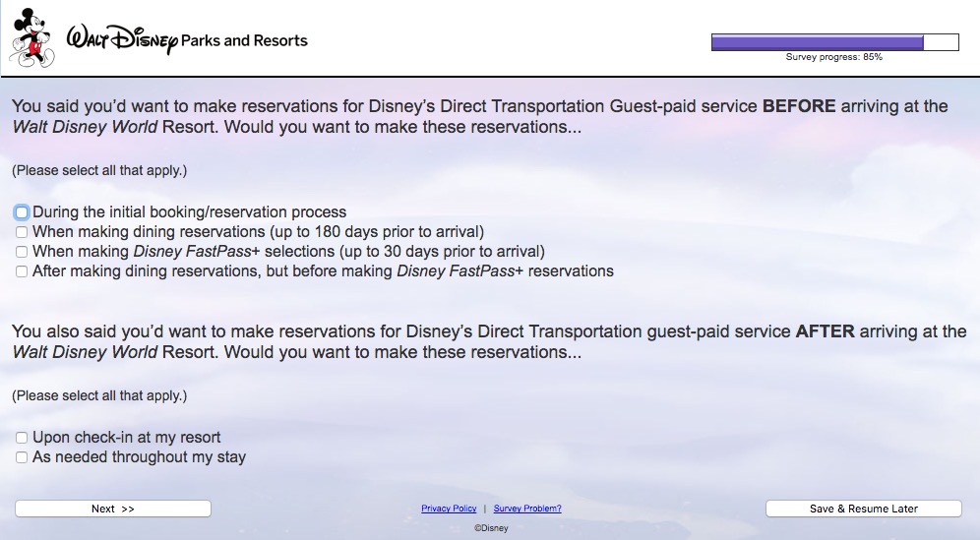This screenshot has width=980, height=540.
Task: Select 'When making Disney FastPass+ selections' checkbox
Action: click(x=22, y=252)
